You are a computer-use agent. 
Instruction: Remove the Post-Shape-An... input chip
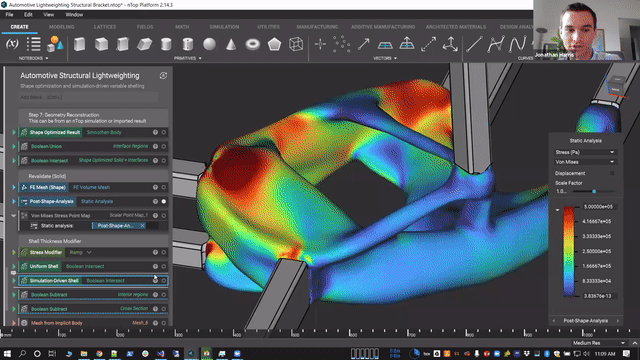[142, 226]
